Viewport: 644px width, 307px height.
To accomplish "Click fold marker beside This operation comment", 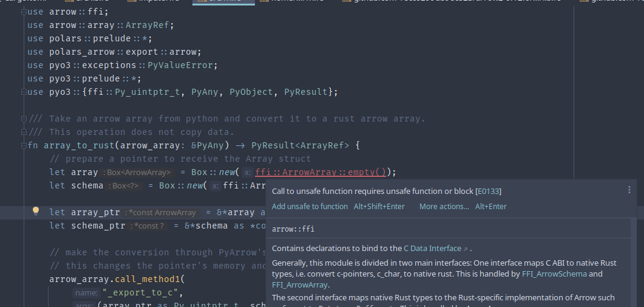I will coord(24,132).
